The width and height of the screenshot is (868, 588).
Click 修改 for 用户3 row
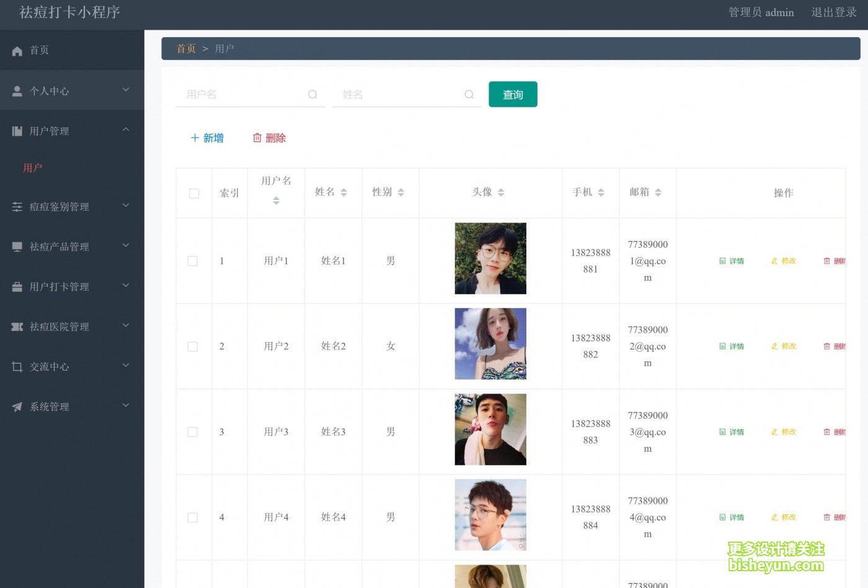784,432
